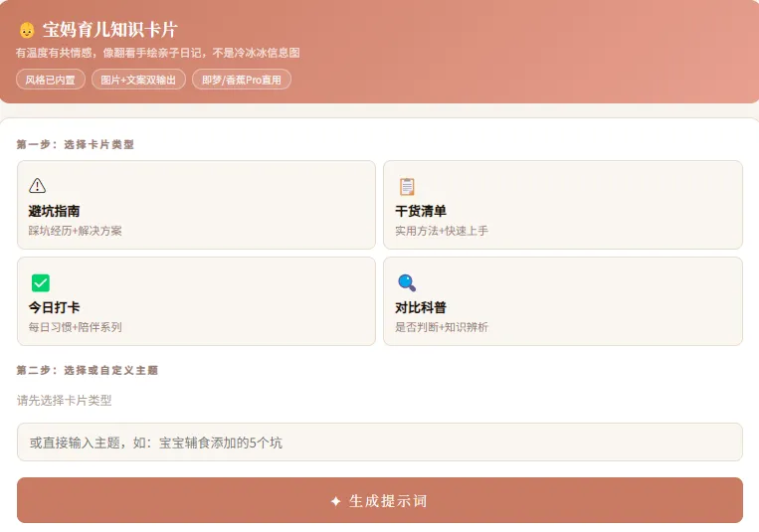Click the 即梦/香蕉Pro直用 tag pill
The image size is (759, 532).
click(241, 80)
